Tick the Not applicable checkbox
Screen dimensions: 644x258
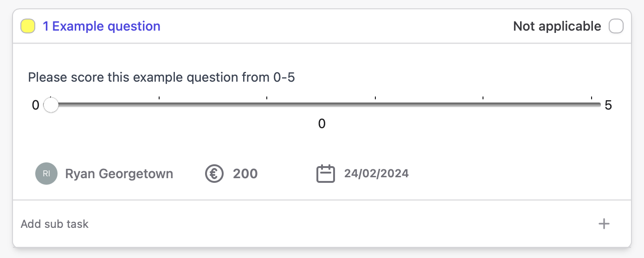[x=616, y=26]
